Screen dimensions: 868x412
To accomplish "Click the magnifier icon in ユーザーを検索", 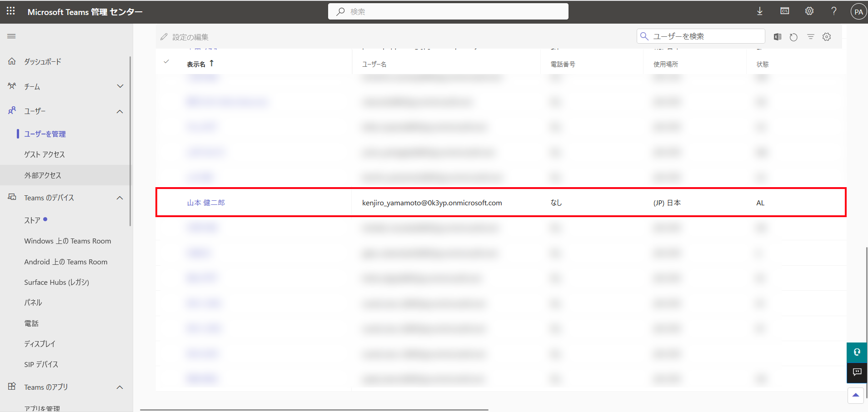I will (644, 36).
